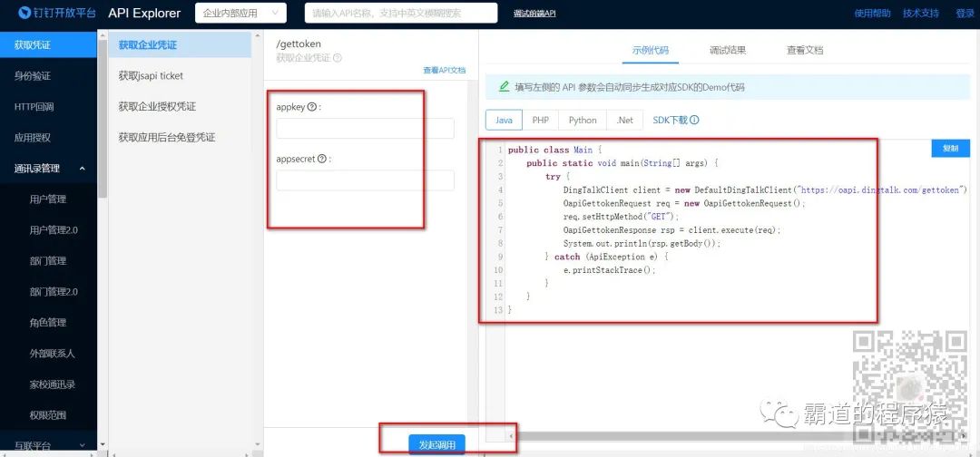
Task: Click the 复制 copy button
Action: 951,149
